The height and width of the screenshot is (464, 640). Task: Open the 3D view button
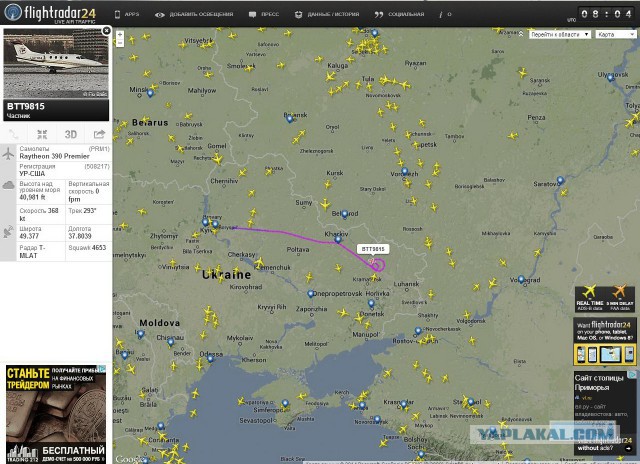[x=71, y=134]
